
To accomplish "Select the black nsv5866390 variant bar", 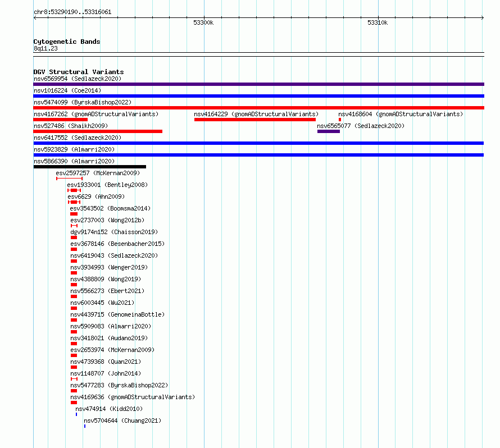I will point(89,167).
